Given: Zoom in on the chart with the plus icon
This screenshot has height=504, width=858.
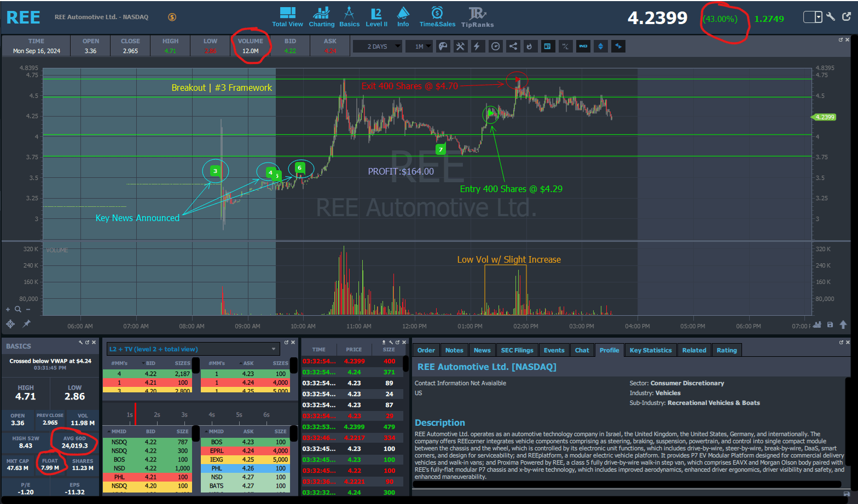Looking at the screenshot, I should pyautogui.click(x=8, y=309).
